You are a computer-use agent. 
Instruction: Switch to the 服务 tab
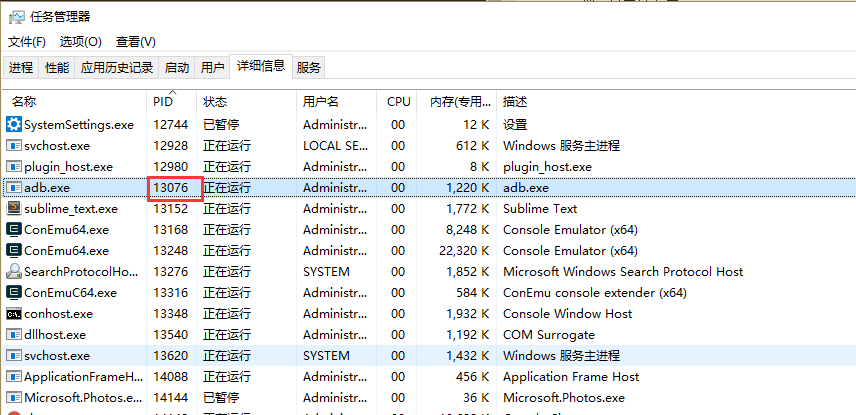pos(308,68)
